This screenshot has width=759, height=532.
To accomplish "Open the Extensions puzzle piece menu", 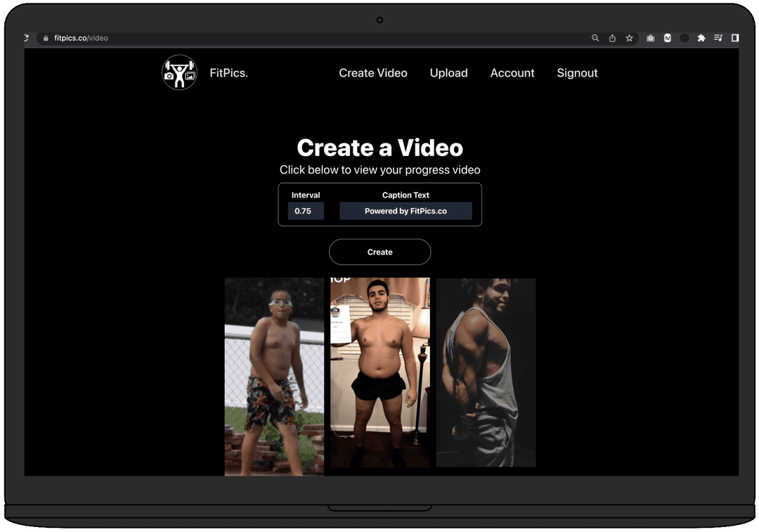I will coord(701,38).
